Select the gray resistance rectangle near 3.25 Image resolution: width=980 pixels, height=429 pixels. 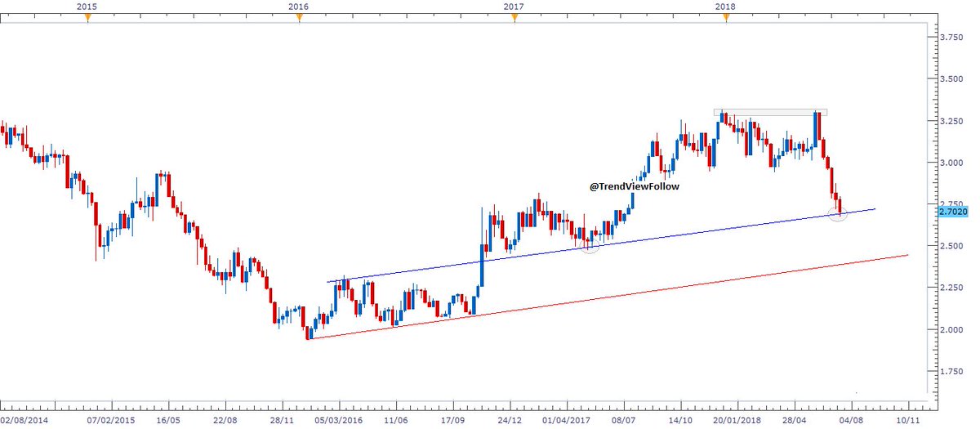coord(770,112)
